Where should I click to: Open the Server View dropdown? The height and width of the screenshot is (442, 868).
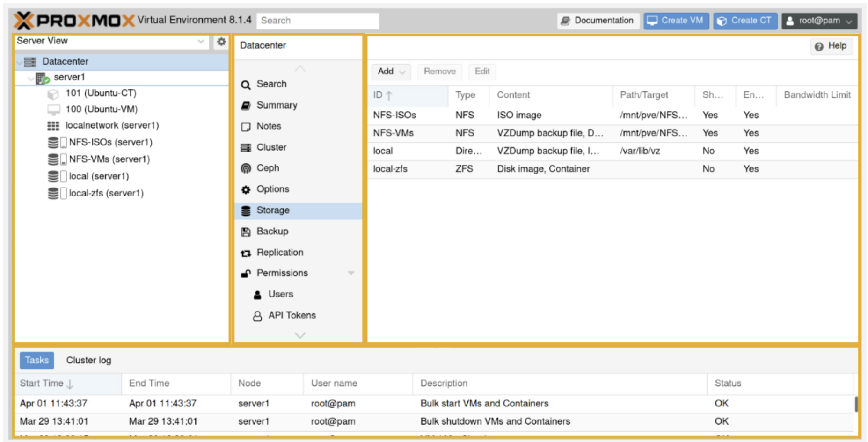point(201,41)
